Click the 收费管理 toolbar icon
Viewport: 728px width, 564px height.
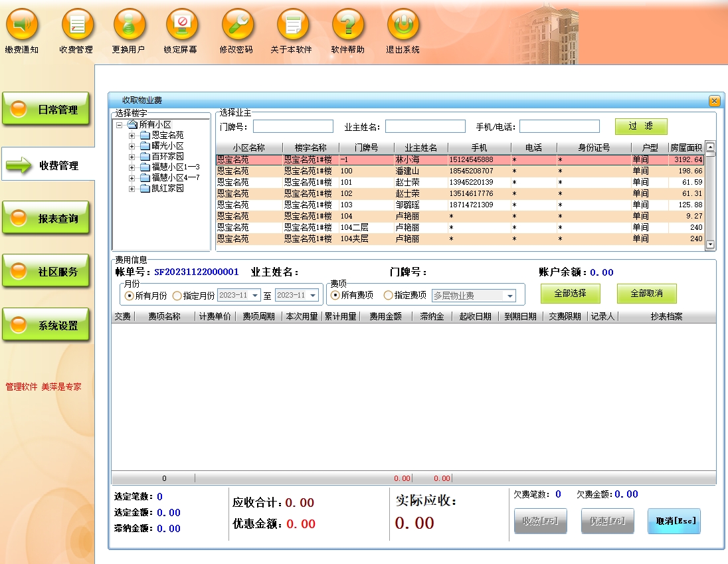77,26
